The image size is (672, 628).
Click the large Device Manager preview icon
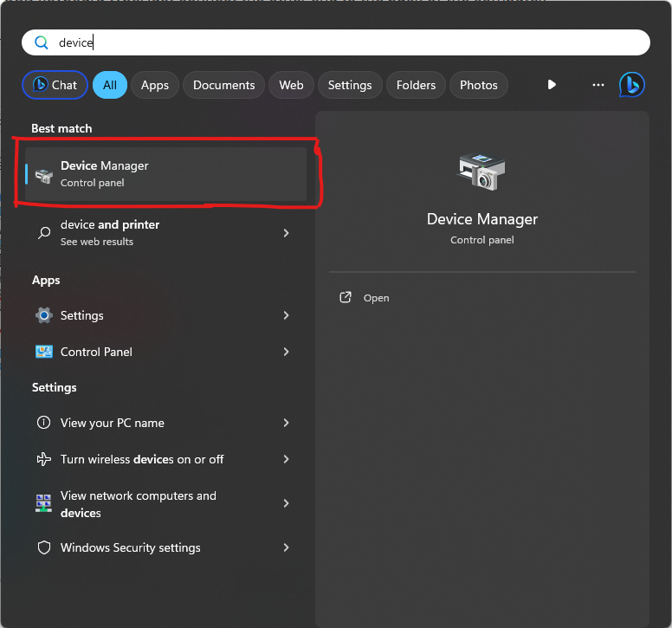pyautogui.click(x=481, y=172)
